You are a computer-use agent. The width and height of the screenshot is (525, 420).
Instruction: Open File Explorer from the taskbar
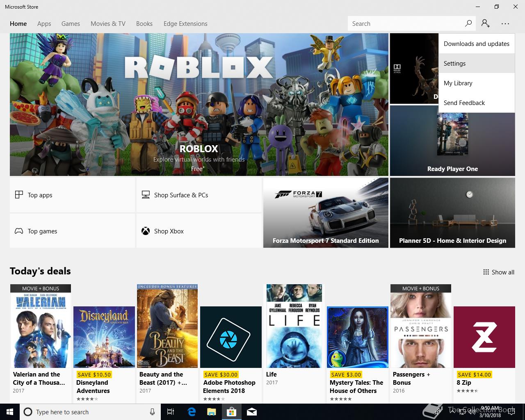tap(211, 412)
